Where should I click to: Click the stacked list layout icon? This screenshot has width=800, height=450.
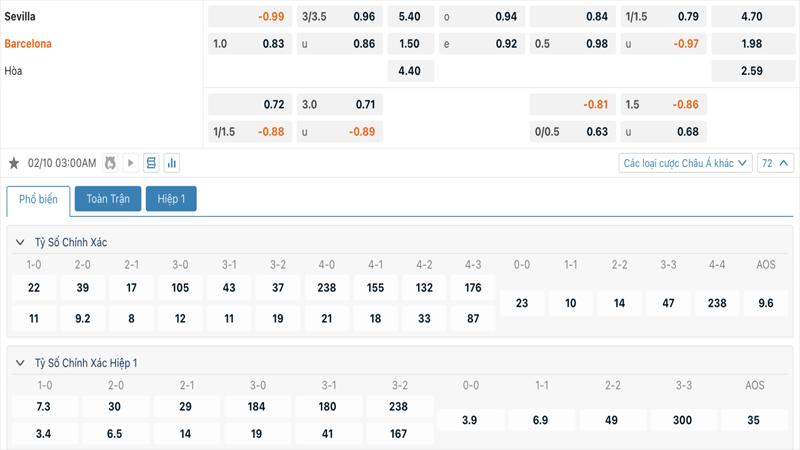coord(151,163)
